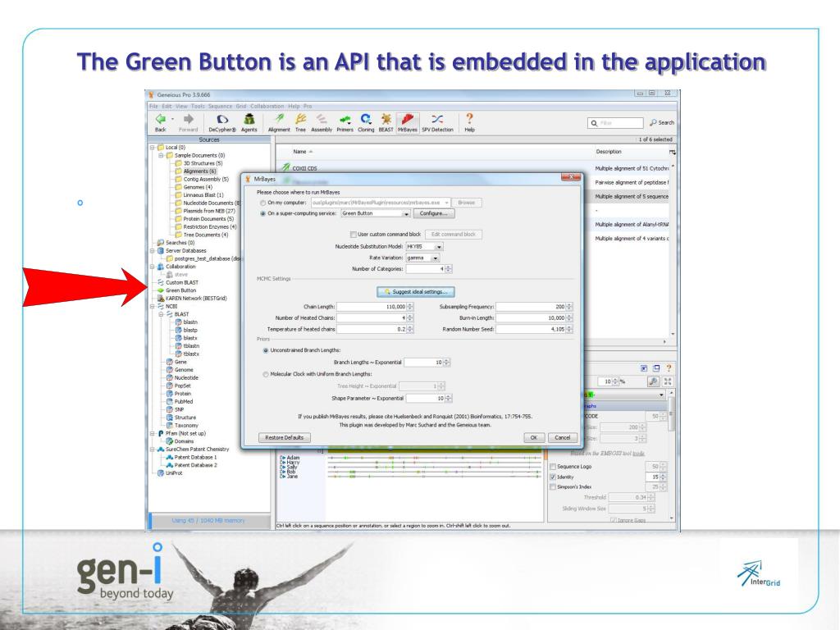Select the 'On my computer' radio button

point(263,203)
